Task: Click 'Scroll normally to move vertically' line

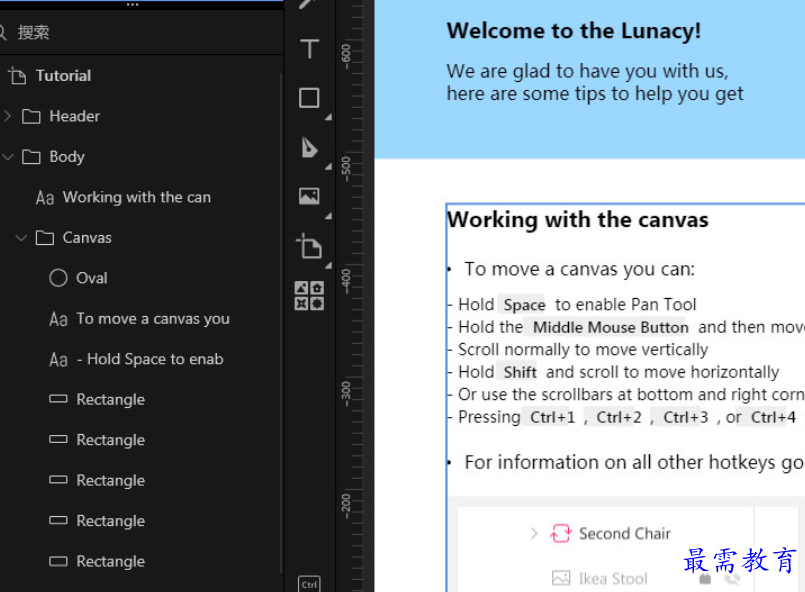Action: (x=583, y=350)
